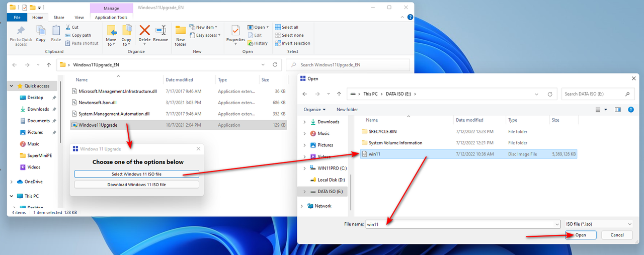Click the Properties icon in ribbon
This screenshot has width=644, height=255.
(x=235, y=30)
